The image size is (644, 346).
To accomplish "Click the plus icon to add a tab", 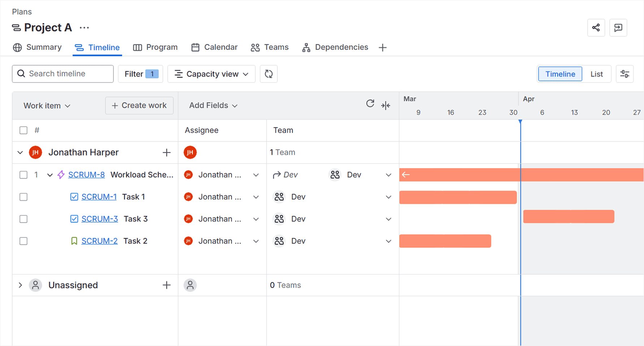I will tap(382, 48).
